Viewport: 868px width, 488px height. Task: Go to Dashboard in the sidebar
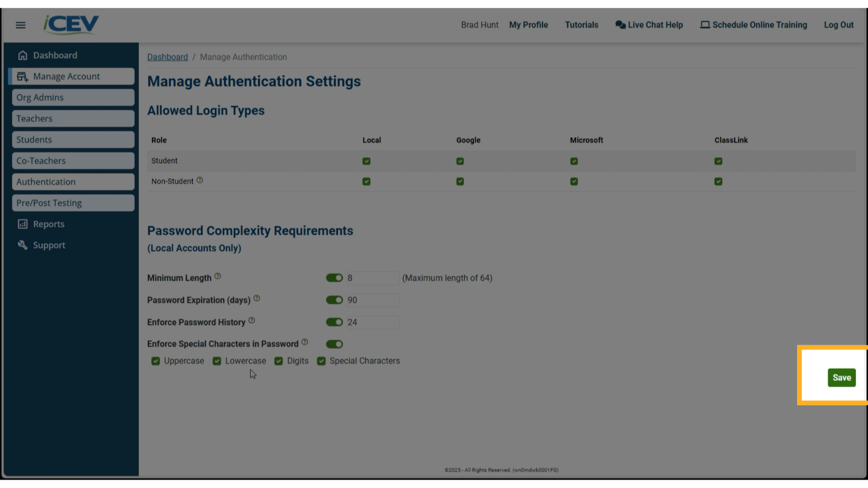(x=55, y=56)
